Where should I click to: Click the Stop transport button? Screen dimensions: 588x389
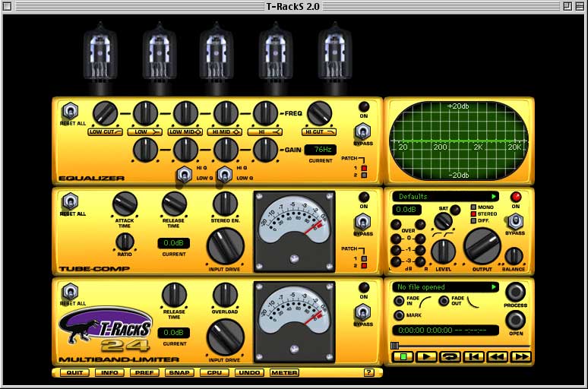click(x=403, y=357)
